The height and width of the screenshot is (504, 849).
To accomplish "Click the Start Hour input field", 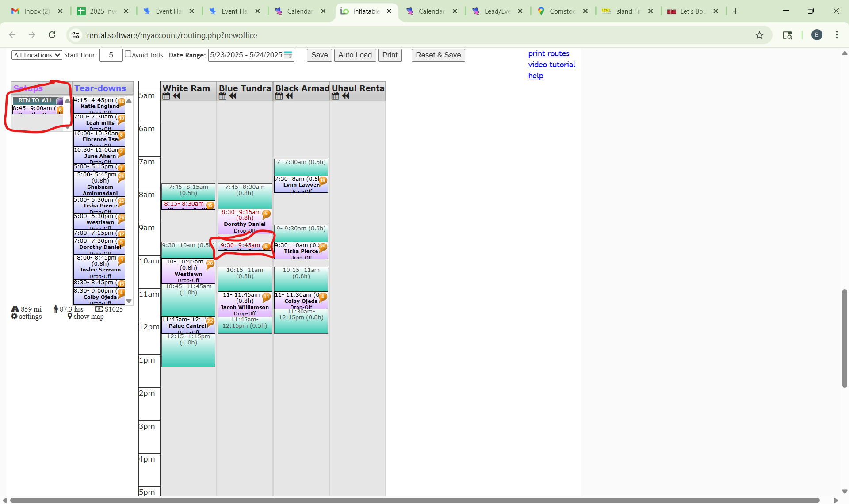I will (111, 55).
